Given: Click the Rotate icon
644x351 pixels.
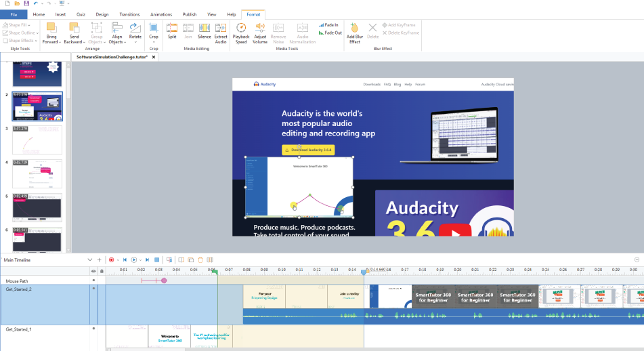Looking at the screenshot, I should pyautogui.click(x=135, y=28).
